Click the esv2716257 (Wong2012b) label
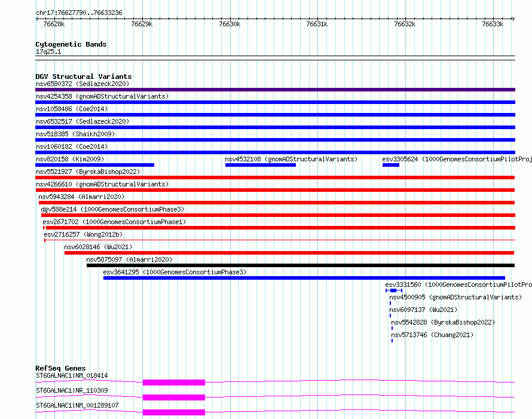The width and height of the screenshot is (532, 419). coord(83,234)
